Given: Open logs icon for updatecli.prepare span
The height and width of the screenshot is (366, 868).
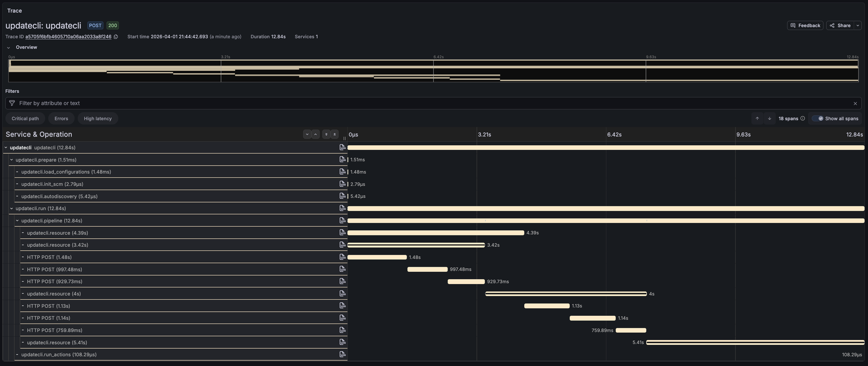Looking at the screenshot, I should pos(343,160).
